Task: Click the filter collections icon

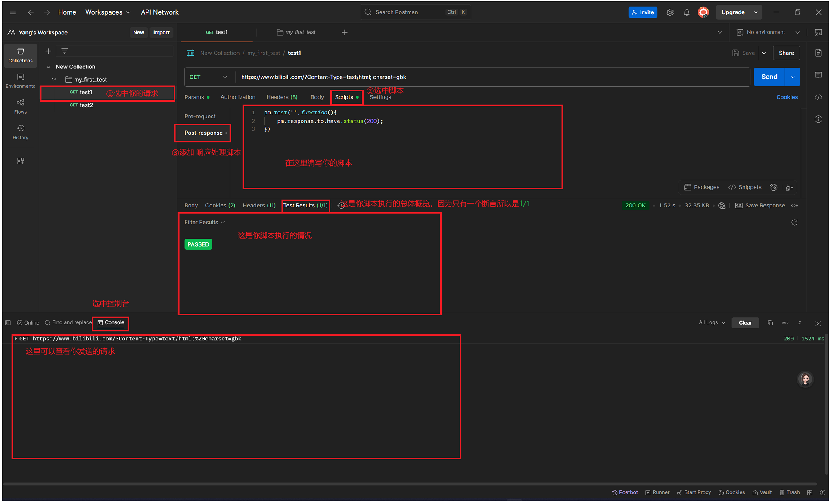Action: pyautogui.click(x=65, y=51)
